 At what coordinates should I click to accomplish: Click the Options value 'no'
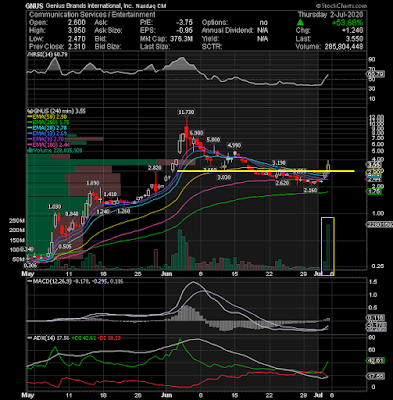pyautogui.click(x=264, y=22)
